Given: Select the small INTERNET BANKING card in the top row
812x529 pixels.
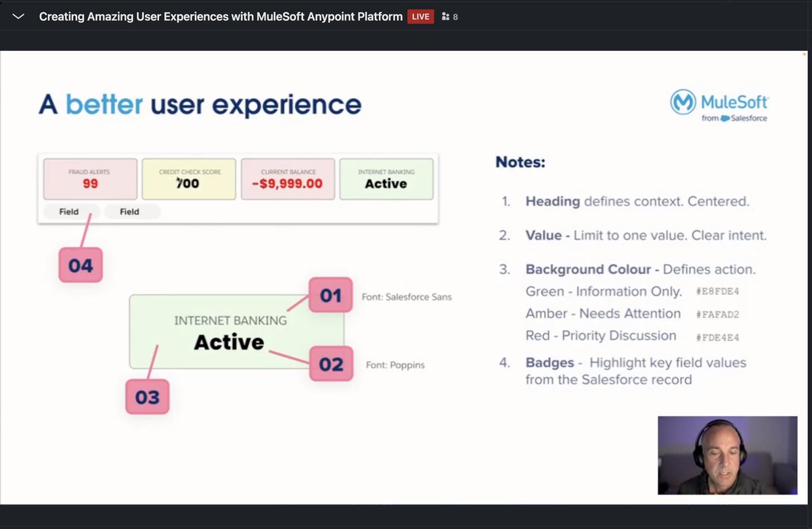Looking at the screenshot, I should click(386, 179).
